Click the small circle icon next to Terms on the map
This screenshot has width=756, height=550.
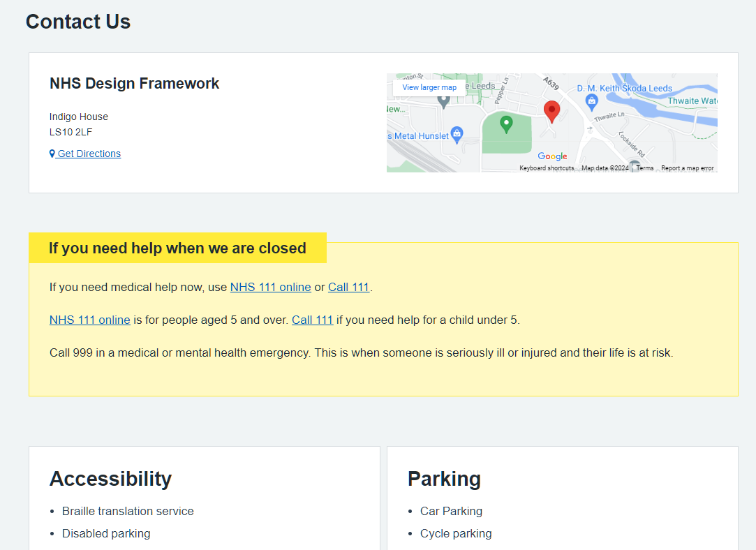[634, 168]
